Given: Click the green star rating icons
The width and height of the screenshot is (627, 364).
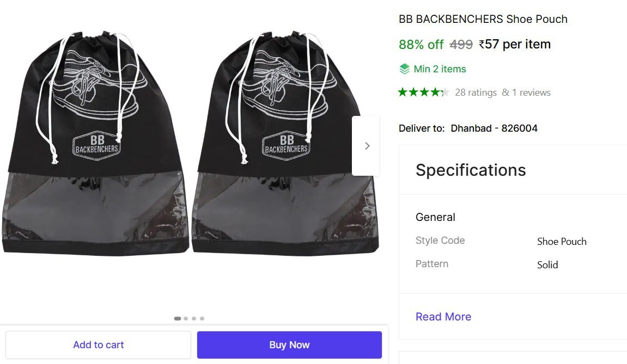Looking at the screenshot, I should 423,92.
